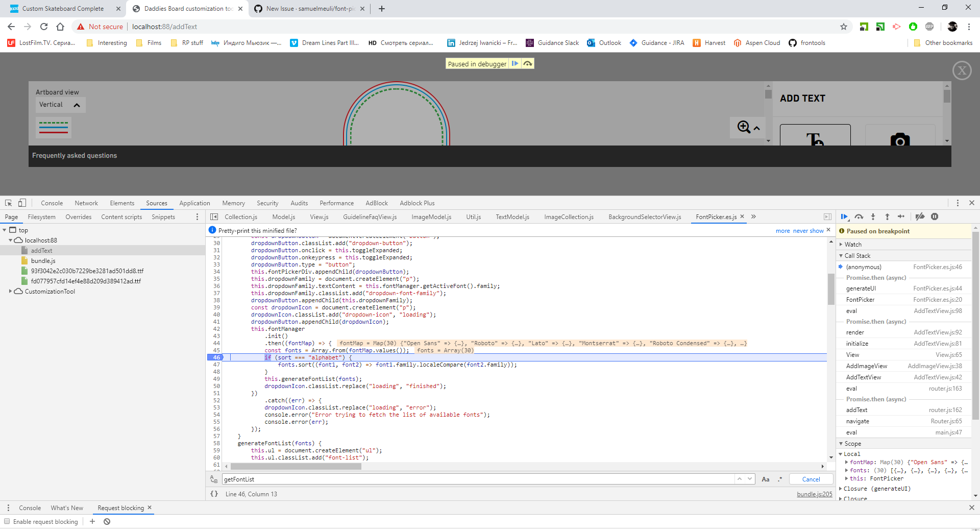Open the Application panel tab
This screenshot has height=531, width=980.
click(194, 203)
